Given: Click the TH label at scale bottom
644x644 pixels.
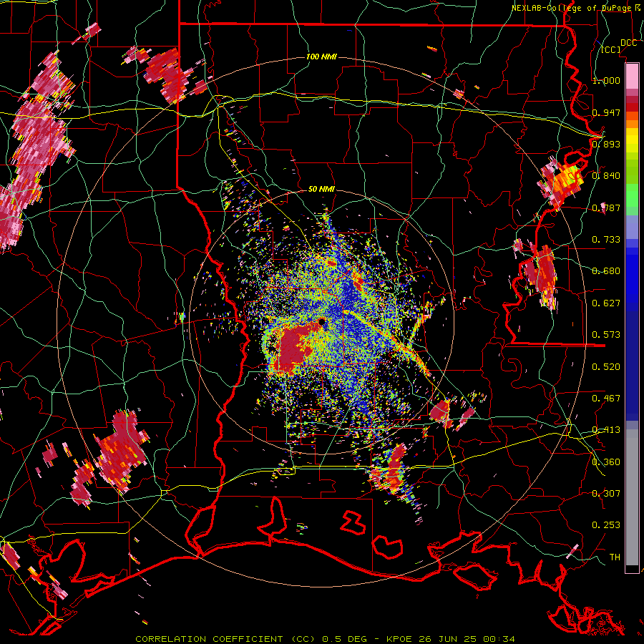Looking at the screenshot, I should pyautogui.click(x=615, y=557).
